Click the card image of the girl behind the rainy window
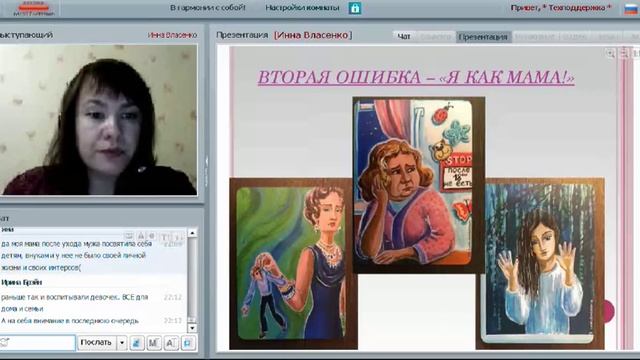 point(540,264)
